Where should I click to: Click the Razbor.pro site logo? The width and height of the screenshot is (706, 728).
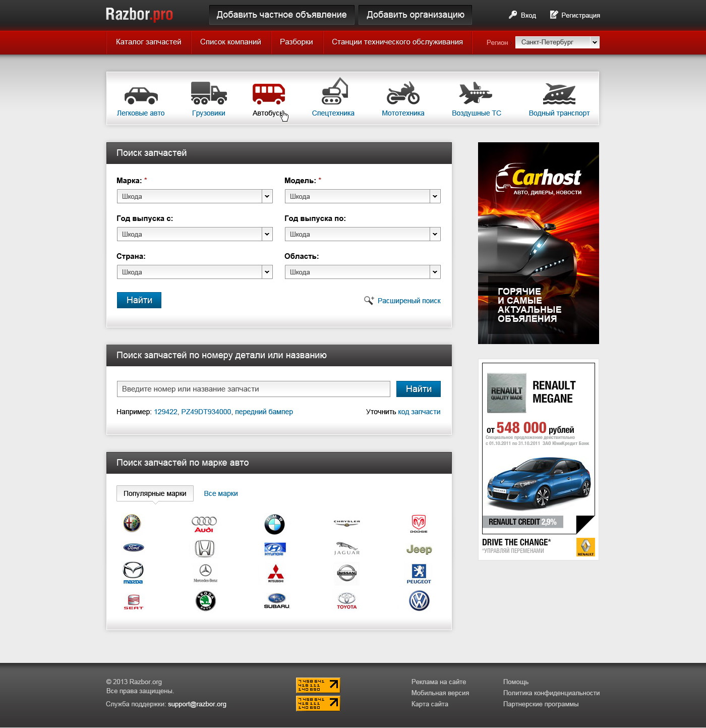tap(139, 15)
